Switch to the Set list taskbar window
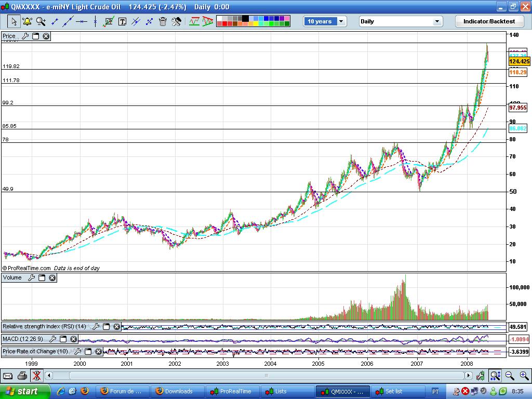532x399 pixels. [x=397, y=392]
